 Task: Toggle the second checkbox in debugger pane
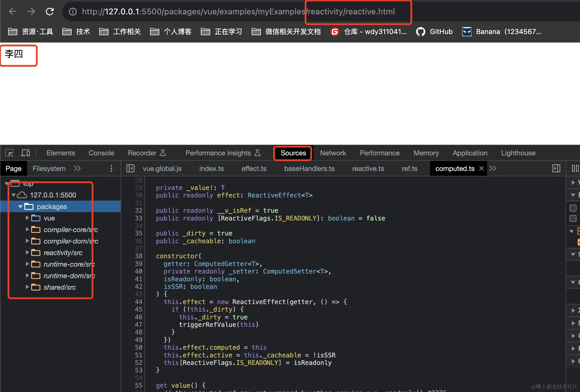click(573, 218)
